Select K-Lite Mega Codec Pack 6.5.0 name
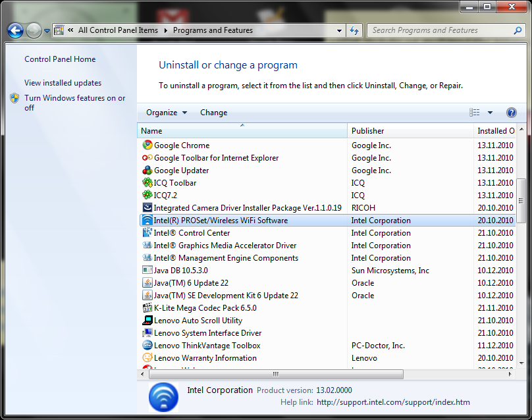The image size is (532, 420). coord(205,307)
